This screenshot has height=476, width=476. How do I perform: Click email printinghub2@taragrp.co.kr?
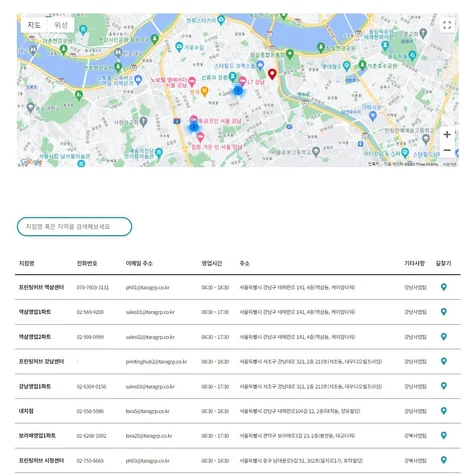[x=156, y=362]
